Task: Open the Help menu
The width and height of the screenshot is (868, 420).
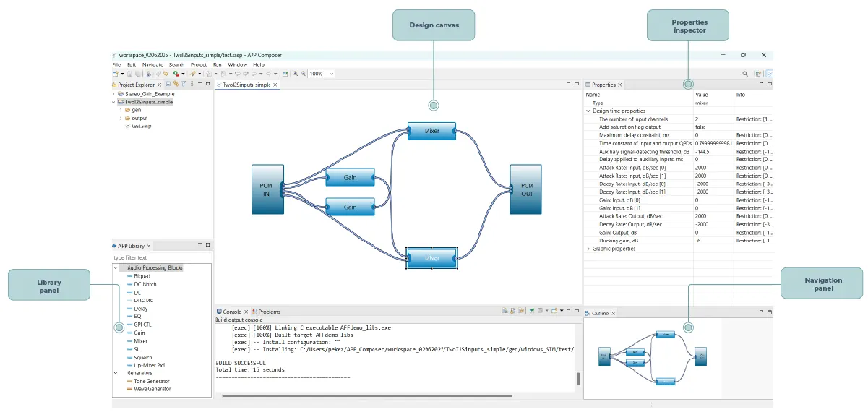Action: 259,64
